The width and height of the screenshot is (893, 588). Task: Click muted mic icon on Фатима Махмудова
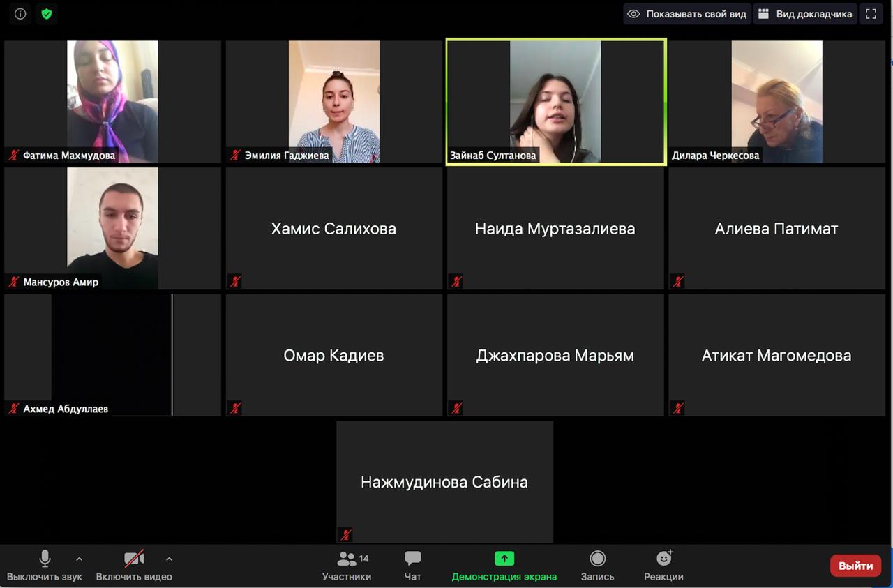point(13,155)
